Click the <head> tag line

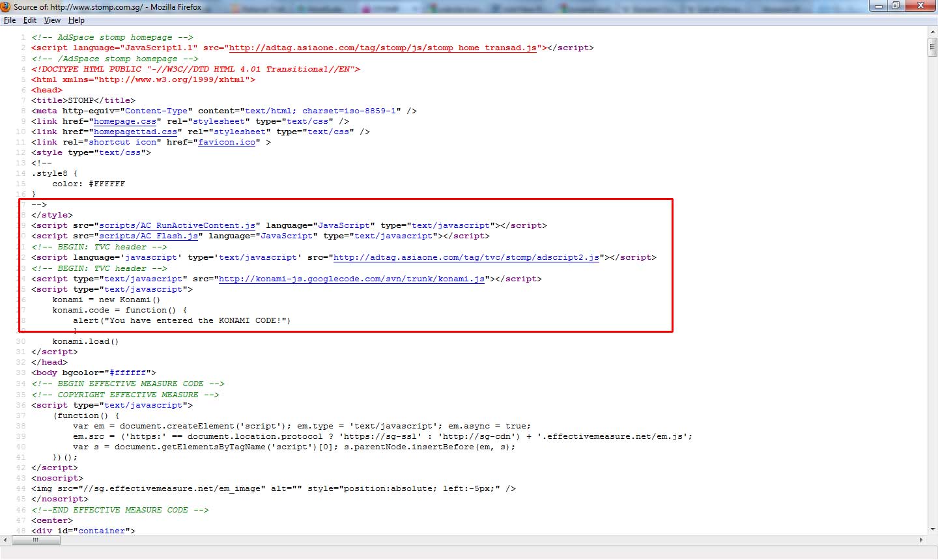point(47,90)
